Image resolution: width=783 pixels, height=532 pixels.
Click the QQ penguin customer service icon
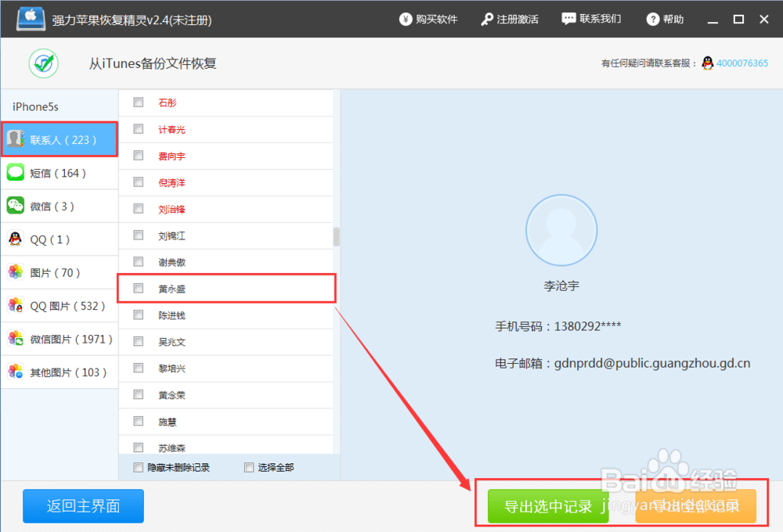(707, 63)
